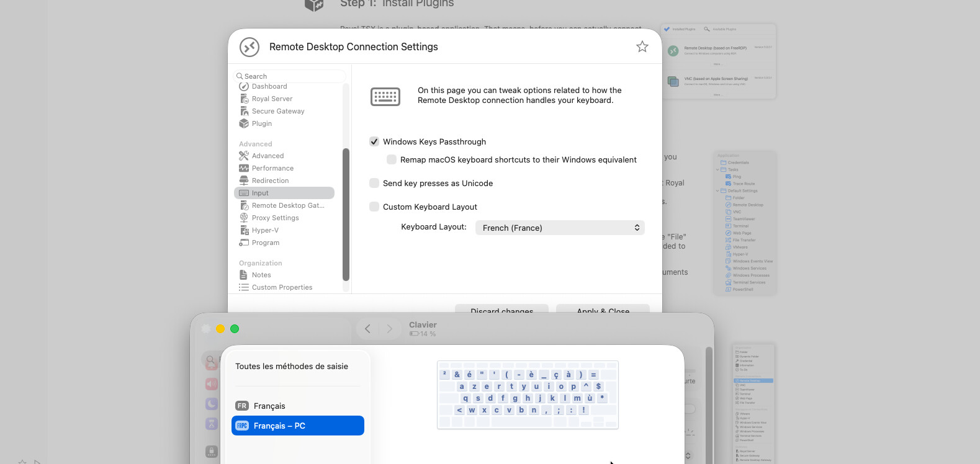980x464 pixels.
Task: Click the Hyper-V icon in sidebar
Action: pyautogui.click(x=244, y=230)
